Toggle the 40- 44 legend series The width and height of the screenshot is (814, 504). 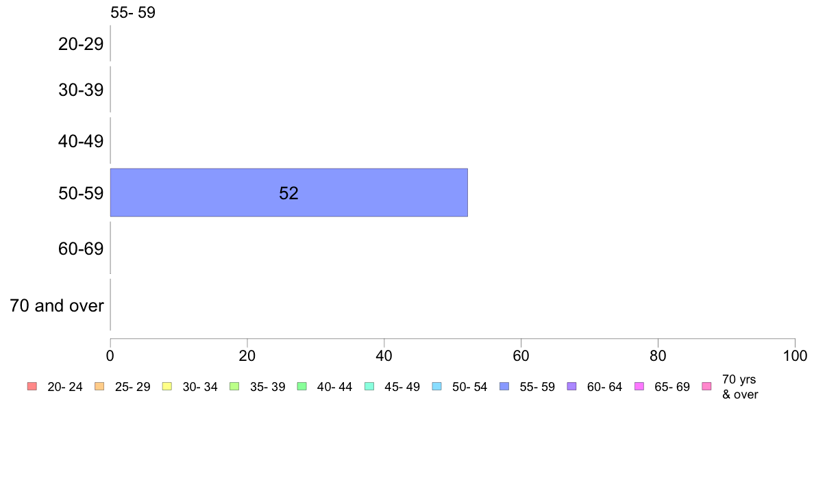325,387
